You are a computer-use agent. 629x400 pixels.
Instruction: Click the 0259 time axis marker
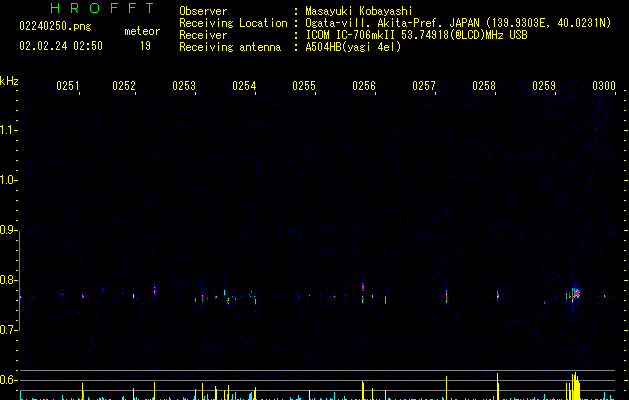coord(544,86)
